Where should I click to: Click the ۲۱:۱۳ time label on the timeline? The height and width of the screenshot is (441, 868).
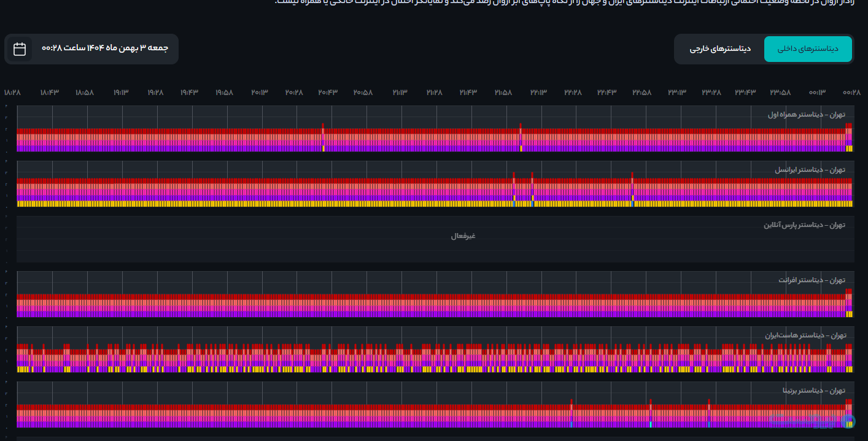(400, 93)
